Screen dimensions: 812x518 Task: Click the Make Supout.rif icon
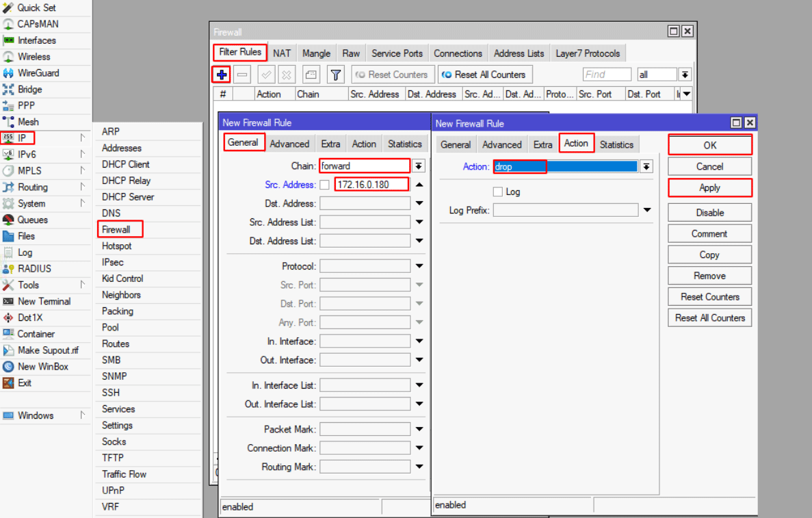coord(8,350)
